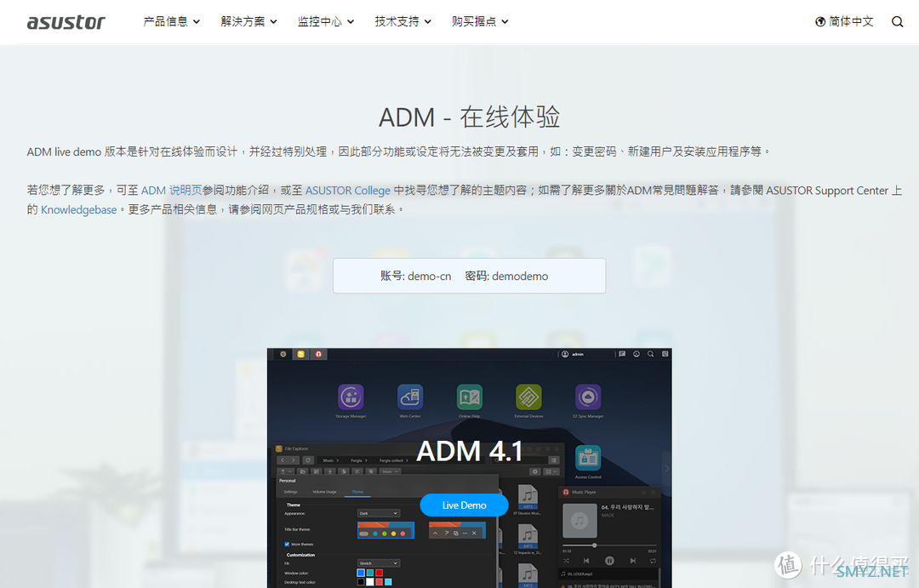
Task: Click the next arrow beside ADM preview
Action: 666,468
